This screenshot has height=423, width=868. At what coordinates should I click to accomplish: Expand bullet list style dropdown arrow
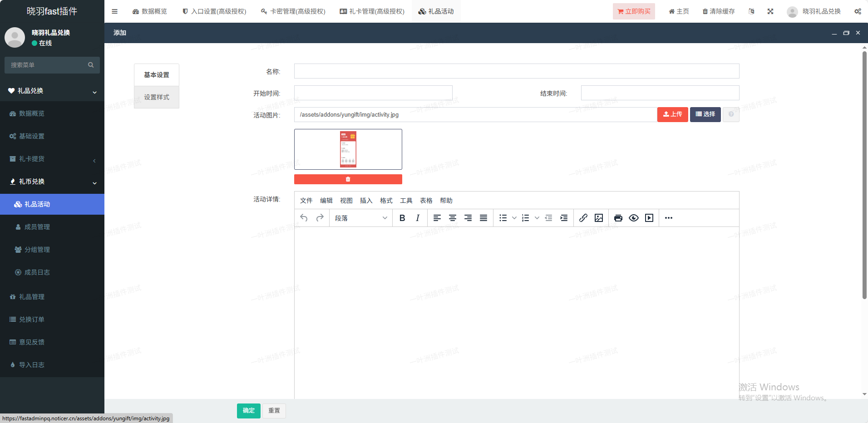514,218
